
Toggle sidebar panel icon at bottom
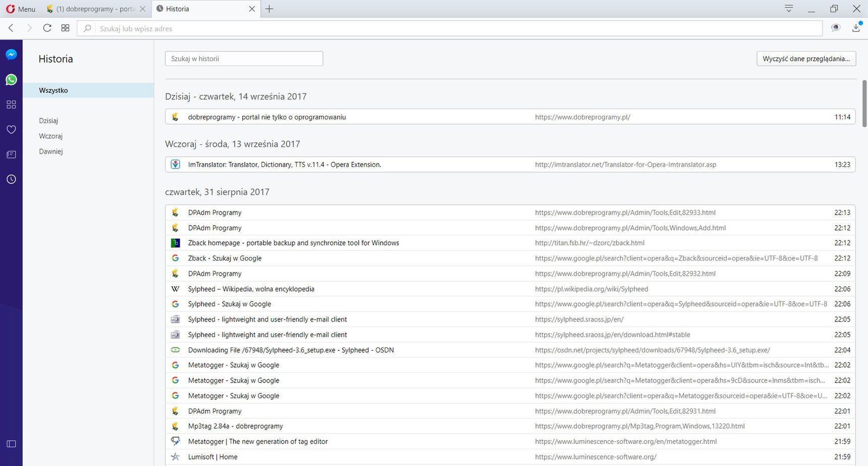(x=11, y=444)
